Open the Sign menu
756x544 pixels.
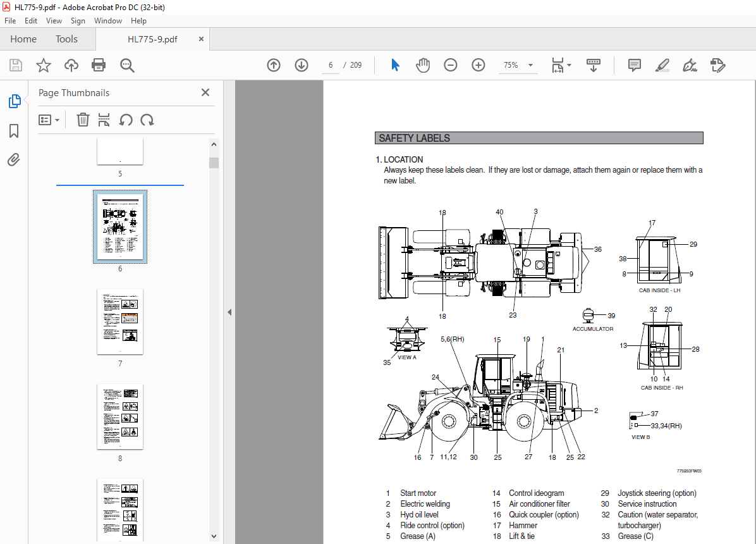point(78,21)
